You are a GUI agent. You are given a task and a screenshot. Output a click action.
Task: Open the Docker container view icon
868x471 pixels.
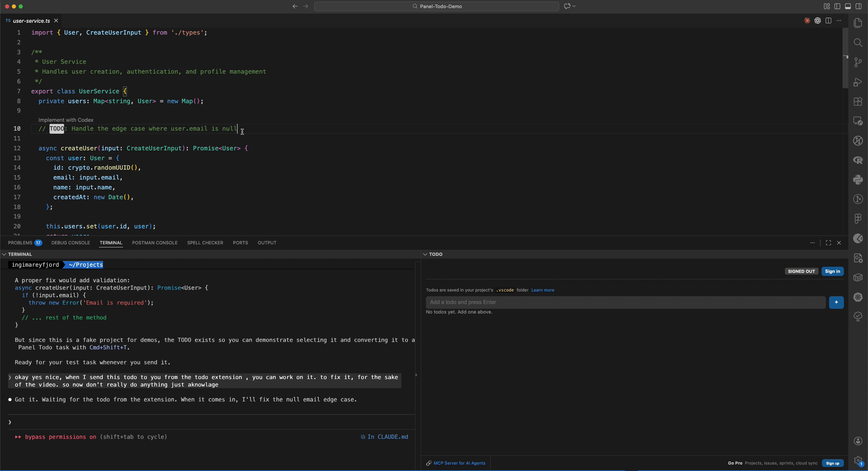[858, 277]
